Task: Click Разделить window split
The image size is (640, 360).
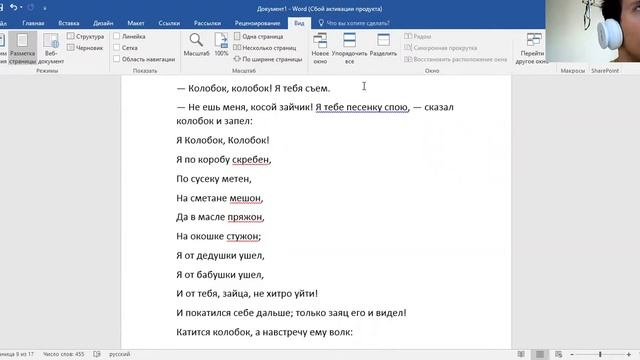Action: (383, 45)
